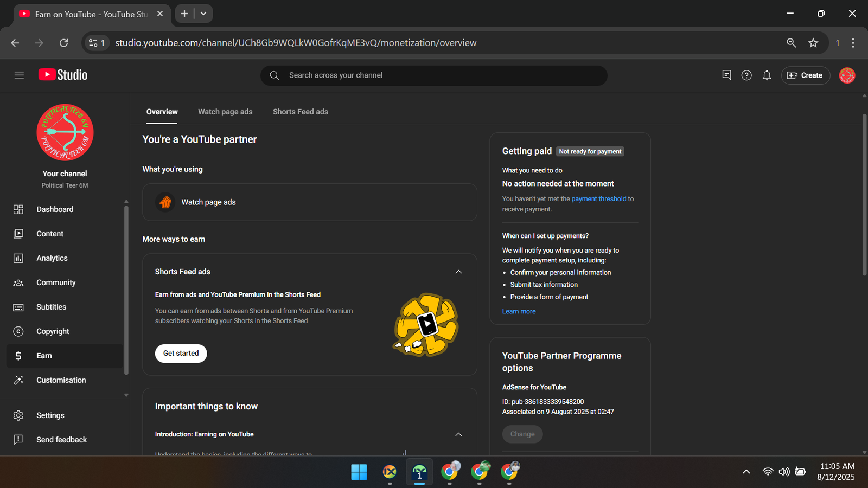Open site information icon in address bar
Viewport: 868px width, 488px height.
97,43
